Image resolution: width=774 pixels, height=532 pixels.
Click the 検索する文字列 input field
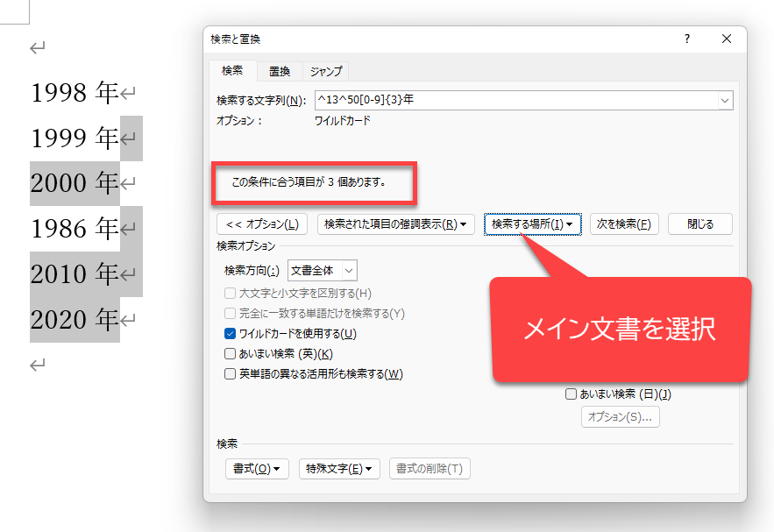(515, 100)
